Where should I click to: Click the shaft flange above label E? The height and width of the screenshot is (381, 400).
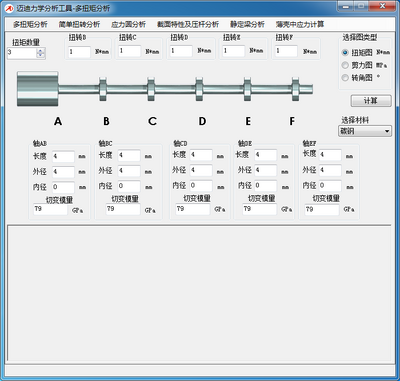click(x=247, y=89)
